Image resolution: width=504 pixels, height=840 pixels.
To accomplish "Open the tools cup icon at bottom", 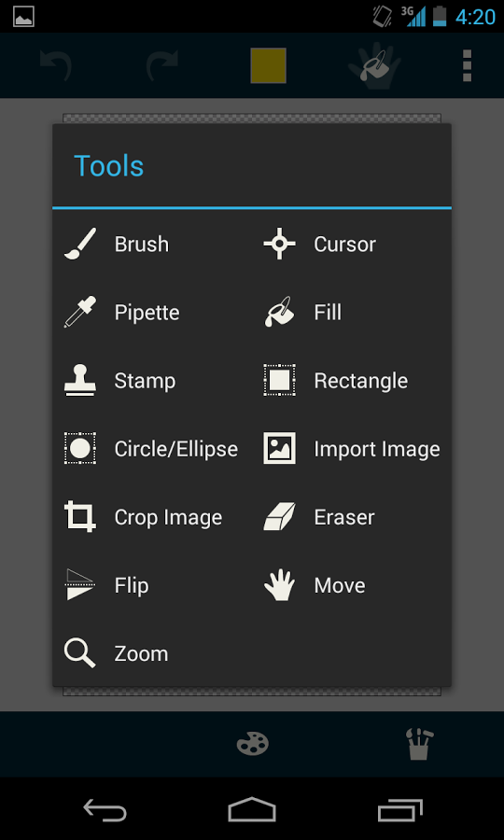I will point(419,744).
